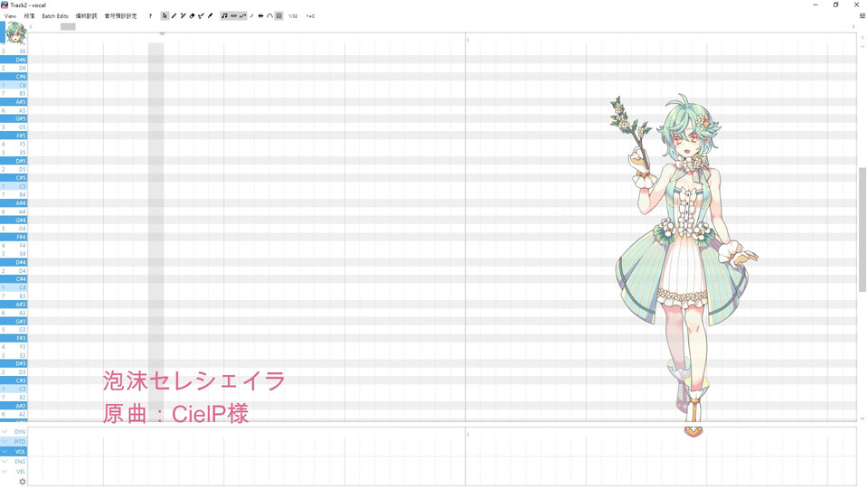Expand the ENG expression chevron
The image size is (868, 488).
[5, 462]
